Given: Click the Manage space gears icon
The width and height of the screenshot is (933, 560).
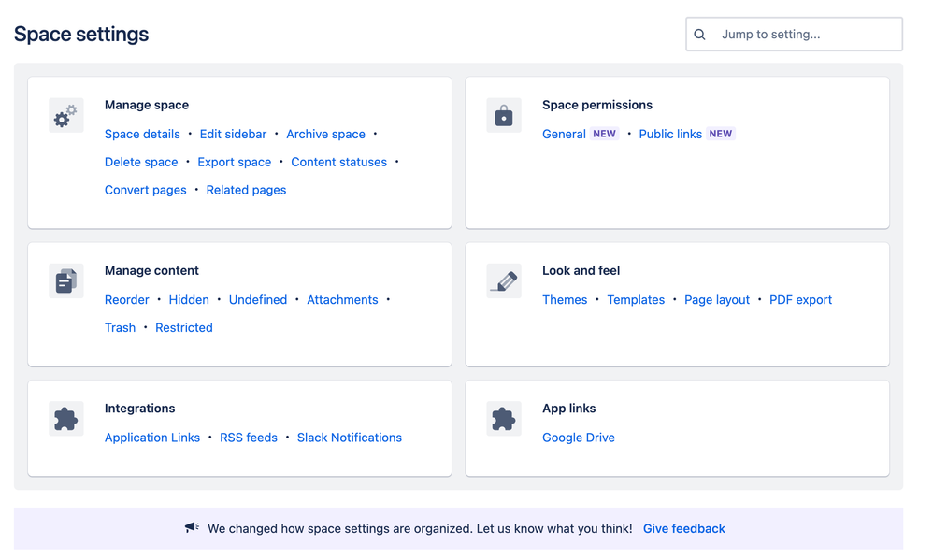Looking at the screenshot, I should click(66, 115).
